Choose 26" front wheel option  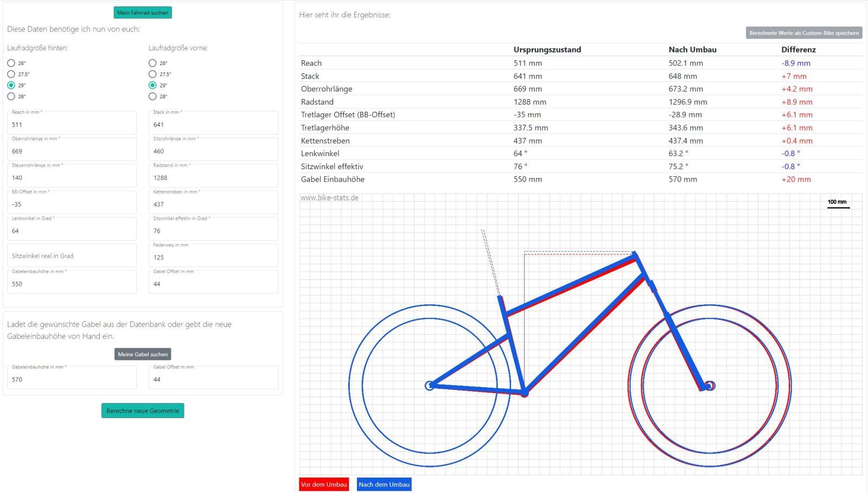coord(152,63)
